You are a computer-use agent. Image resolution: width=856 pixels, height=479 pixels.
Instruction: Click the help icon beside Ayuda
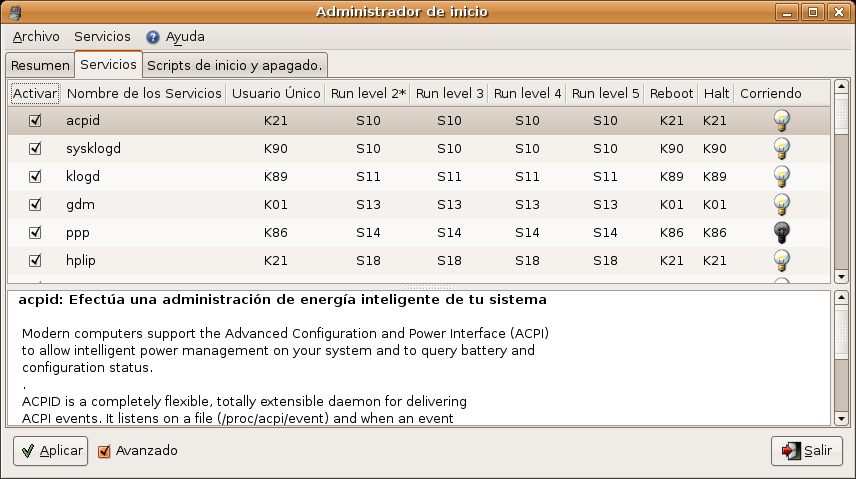[153, 37]
